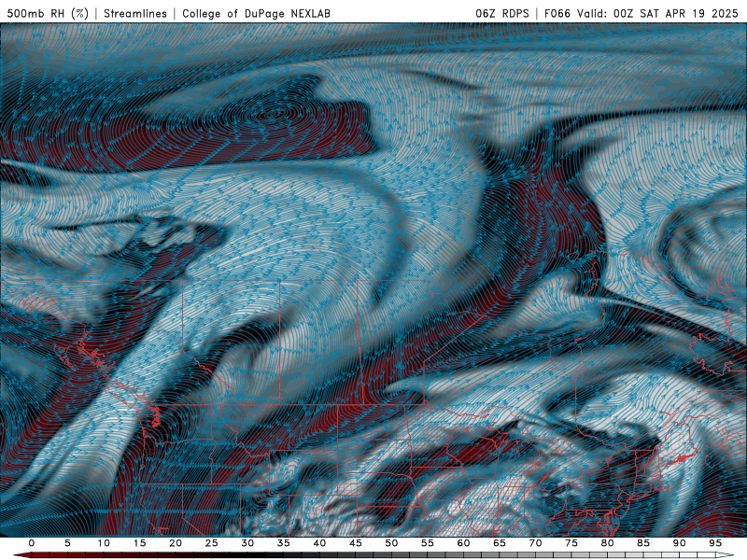Click the colorbar label "15"

click(x=139, y=543)
